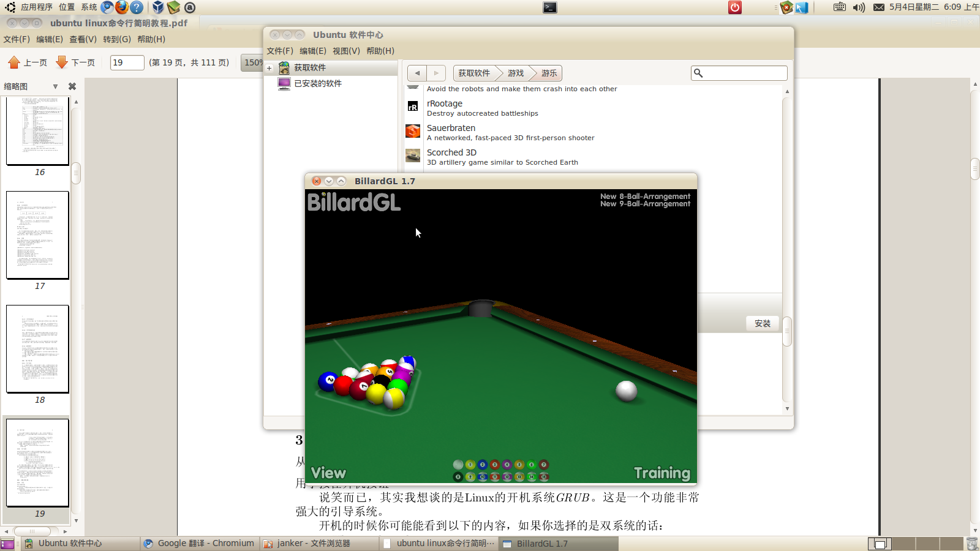Click the Ubuntu logo in the top panel
This screenshot has width=980, height=551.
[x=10, y=7]
